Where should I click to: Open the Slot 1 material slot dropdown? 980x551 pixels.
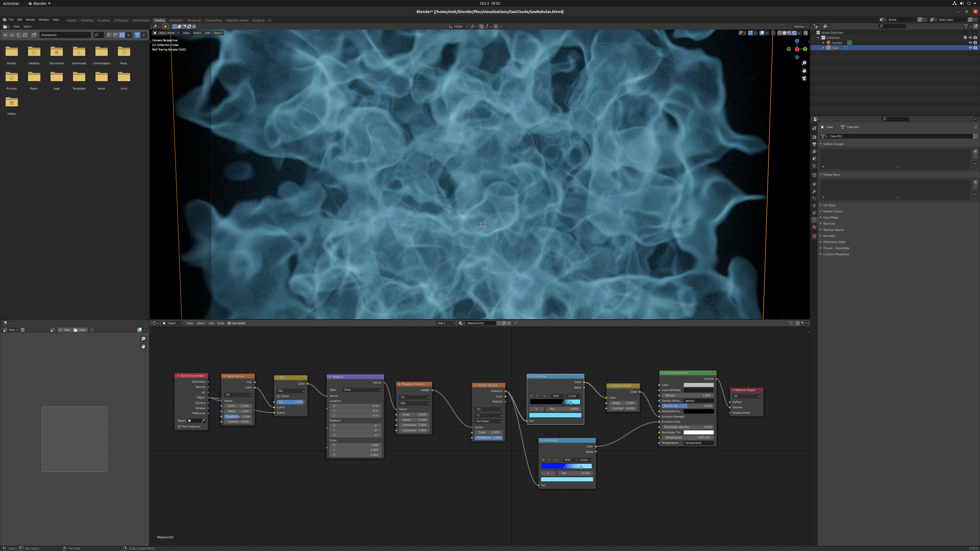tap(446, 323)
